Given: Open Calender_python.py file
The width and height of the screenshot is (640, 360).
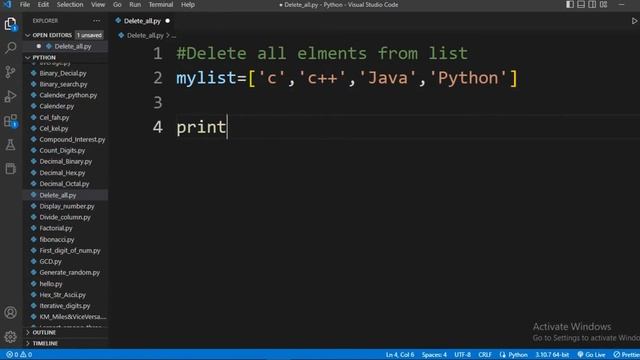Looking at the screenshot, I should click(68, 96).
